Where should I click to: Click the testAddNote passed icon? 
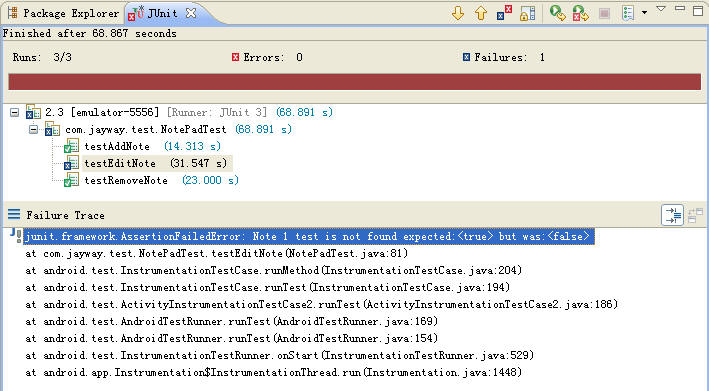tap(71, 146)
